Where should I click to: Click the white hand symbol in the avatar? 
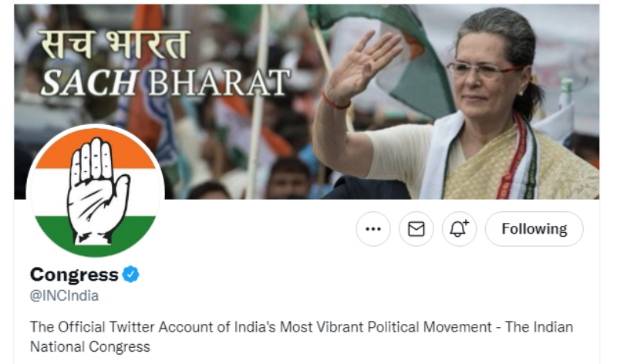click(x=96, y=190)
